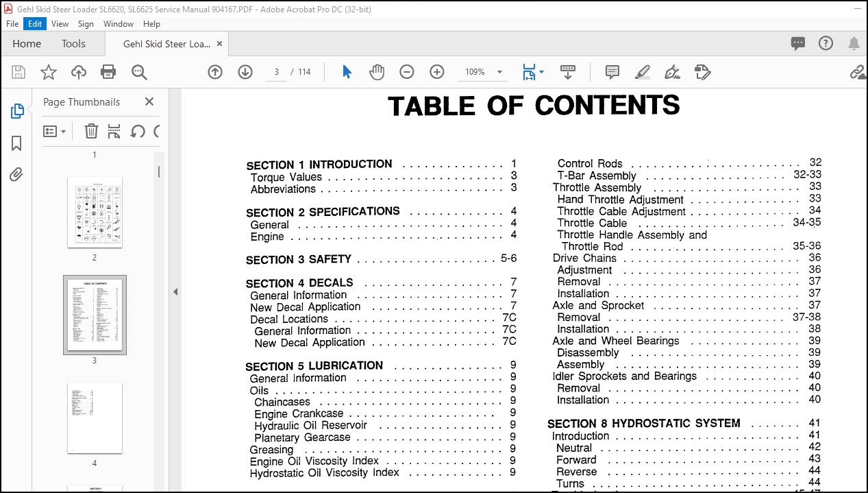Add a sticky note comment
868x493 pixels.
point(612,72)
